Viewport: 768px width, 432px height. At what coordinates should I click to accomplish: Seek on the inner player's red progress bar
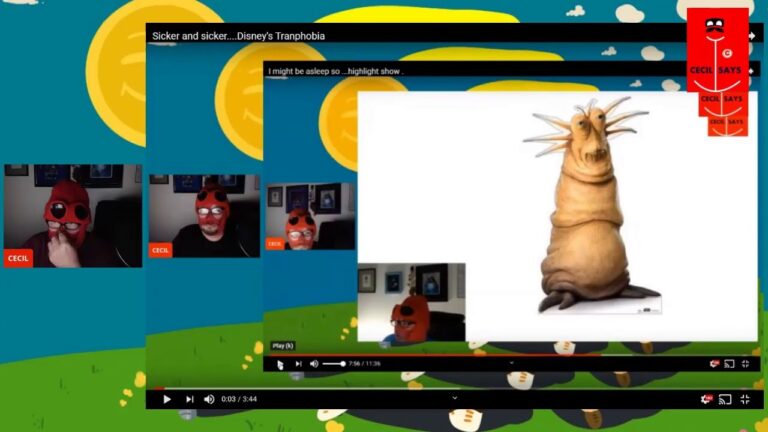512,355
